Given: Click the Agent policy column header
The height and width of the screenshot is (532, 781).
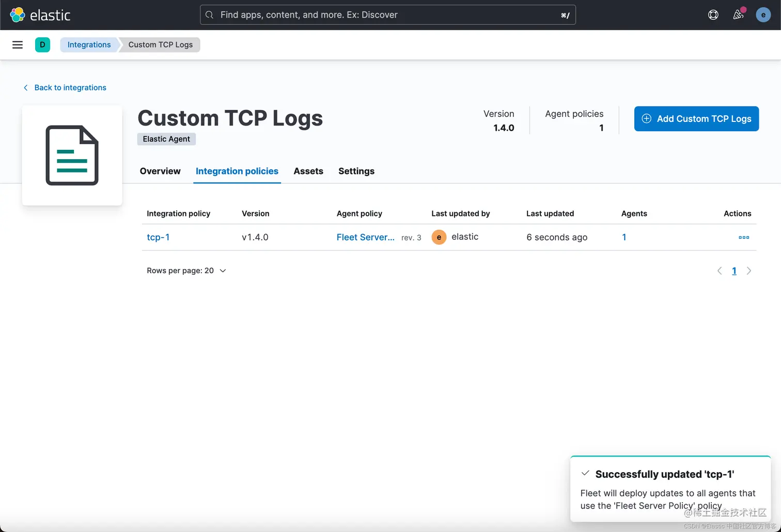Looking at the screenshot, I should click(360, 213).
